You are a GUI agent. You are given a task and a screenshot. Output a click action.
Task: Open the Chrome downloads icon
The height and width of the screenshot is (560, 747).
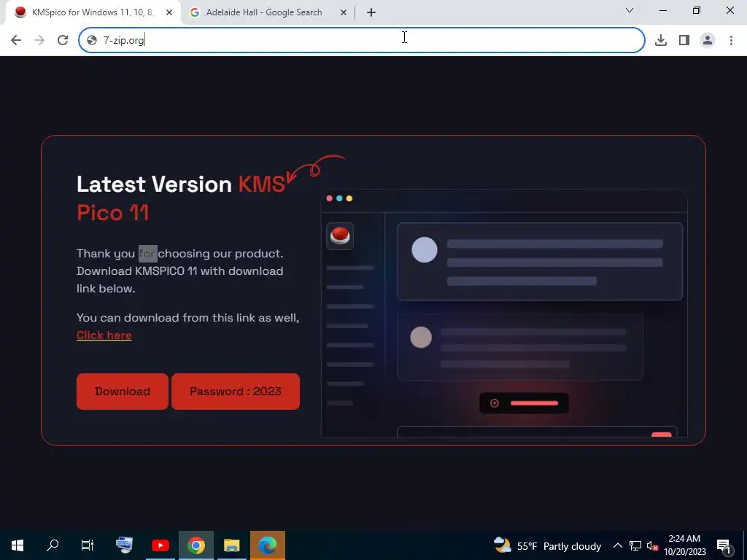point(661,40)
